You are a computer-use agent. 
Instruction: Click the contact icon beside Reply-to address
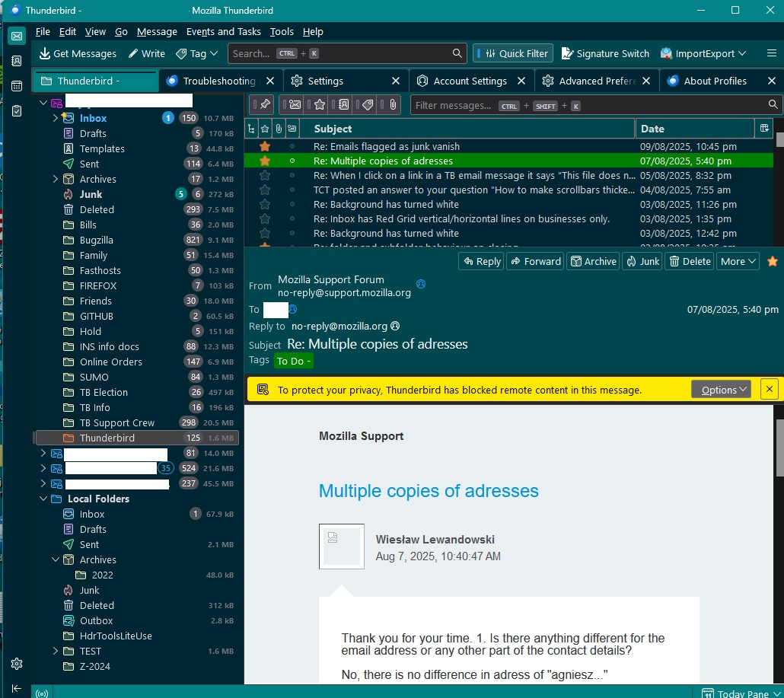(x=395, y=326)
